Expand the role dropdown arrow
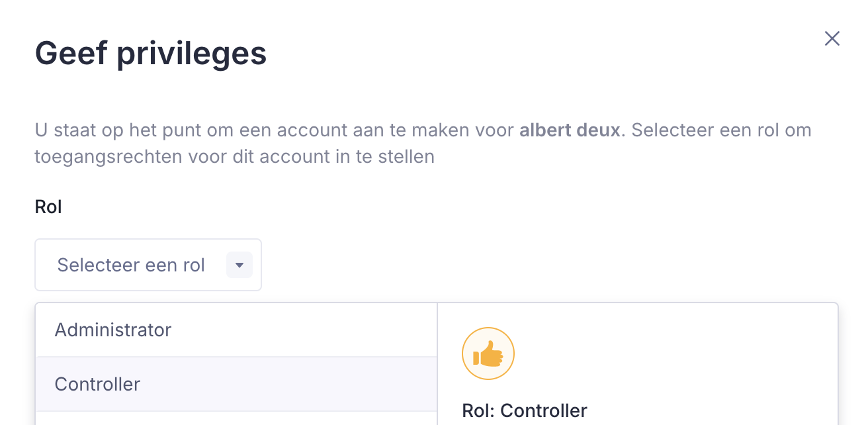This screenshot has width=868, height=425. pyautogui.click(x=239, y=265)
